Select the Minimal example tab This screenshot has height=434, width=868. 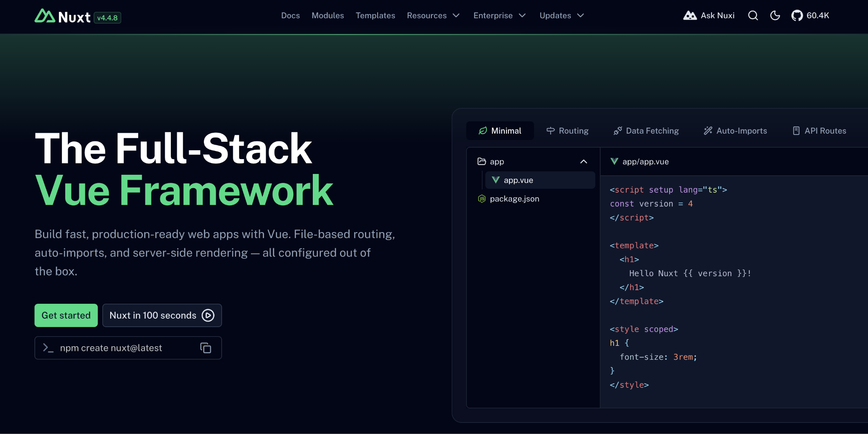pos(500,131)
